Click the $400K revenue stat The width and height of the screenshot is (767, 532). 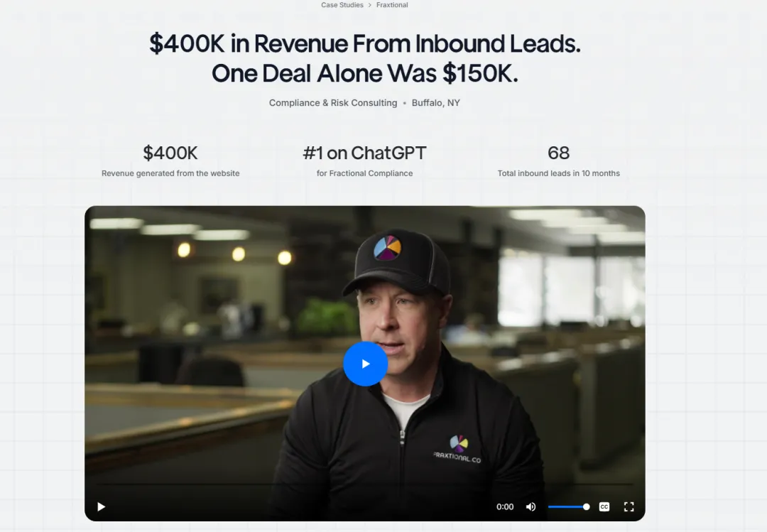point(170,153)
